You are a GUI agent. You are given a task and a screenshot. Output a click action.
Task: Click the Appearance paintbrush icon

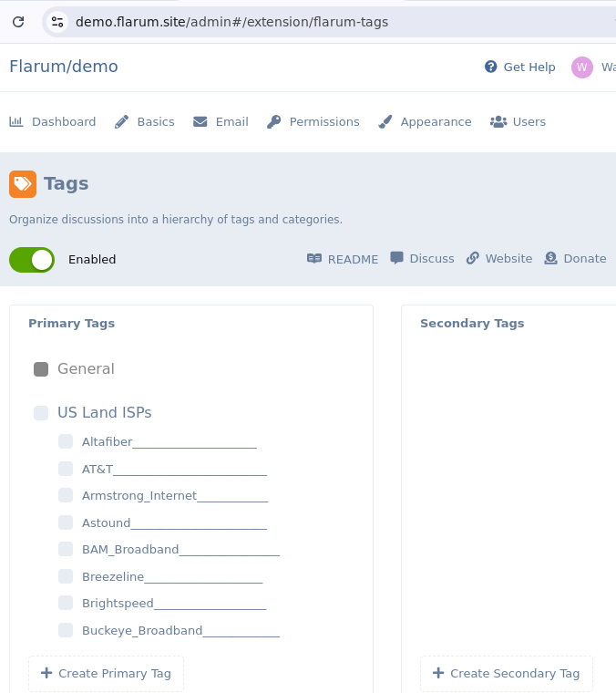coord(385,121)
